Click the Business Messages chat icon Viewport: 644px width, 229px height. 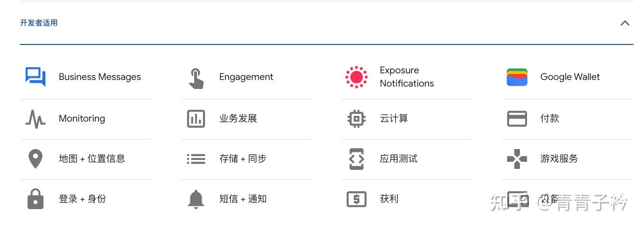36,77
